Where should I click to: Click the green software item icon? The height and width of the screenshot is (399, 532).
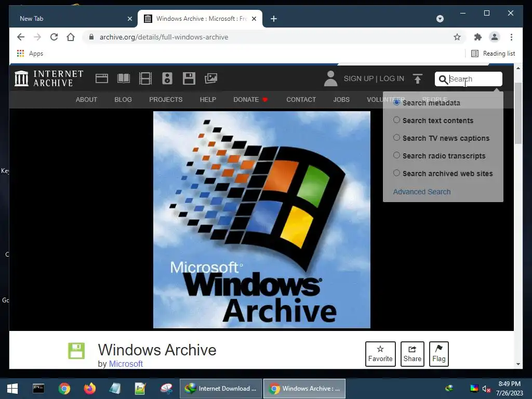click(76, 351)
